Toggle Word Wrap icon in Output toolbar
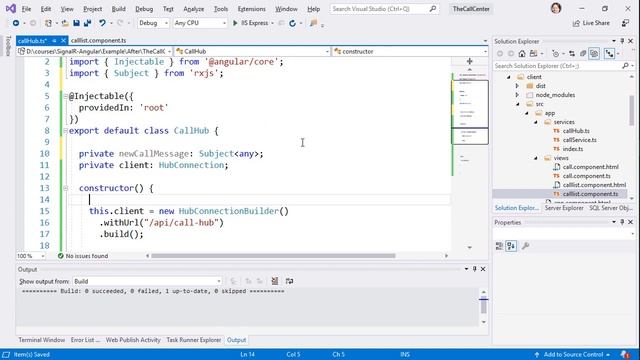 pos(289,281)
